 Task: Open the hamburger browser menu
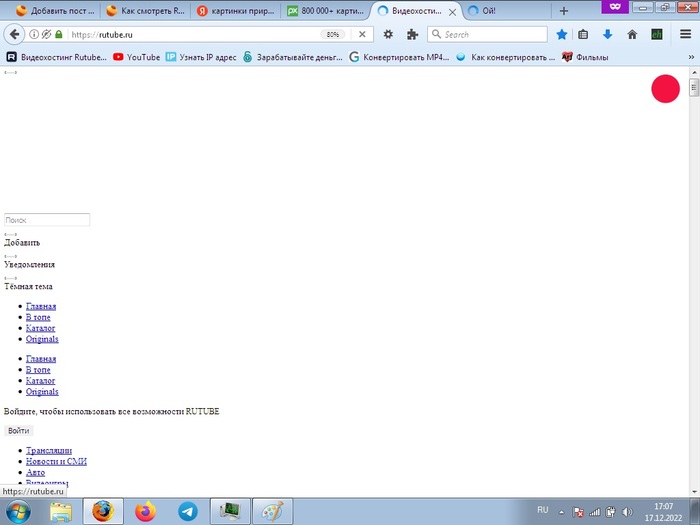(686, 34)
